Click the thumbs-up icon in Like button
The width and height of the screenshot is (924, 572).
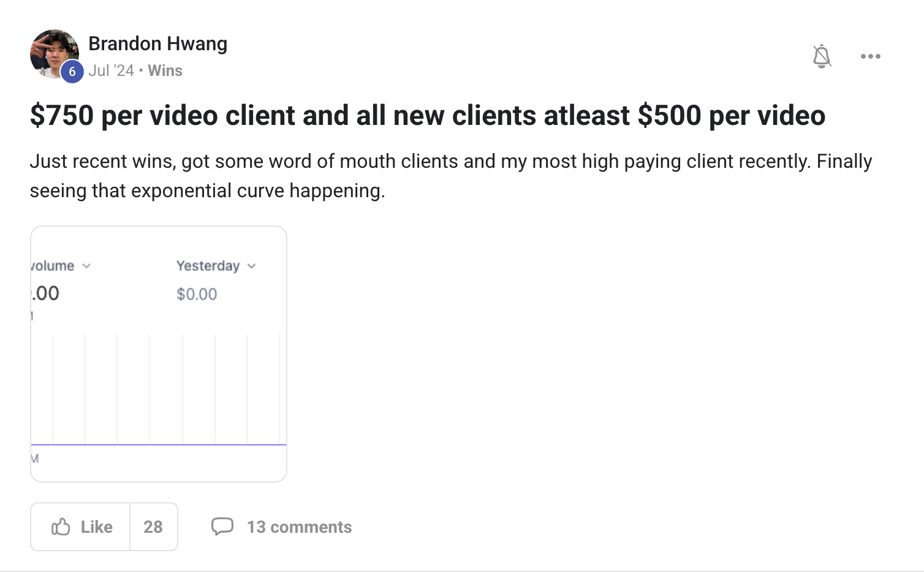61,527
